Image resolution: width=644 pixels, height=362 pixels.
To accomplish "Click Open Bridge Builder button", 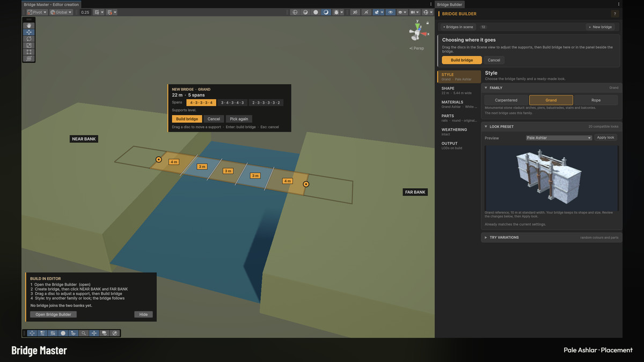I will click(53, 314).
